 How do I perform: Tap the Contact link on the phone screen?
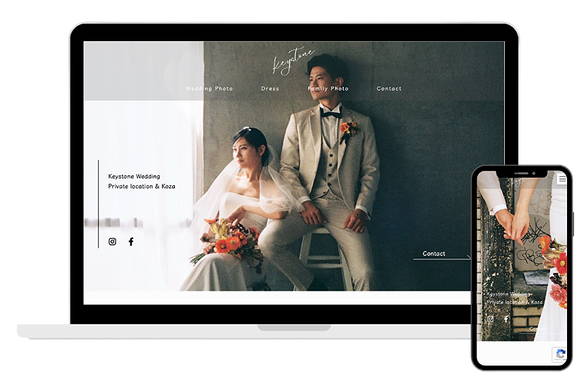click(x=539, y=329)
